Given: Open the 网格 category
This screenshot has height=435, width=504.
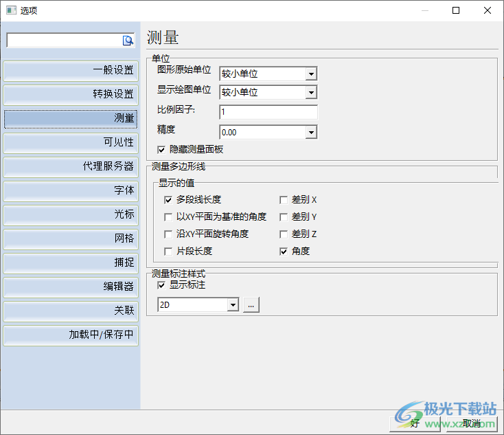Looking at the screenshot, I should click(71, 238).
